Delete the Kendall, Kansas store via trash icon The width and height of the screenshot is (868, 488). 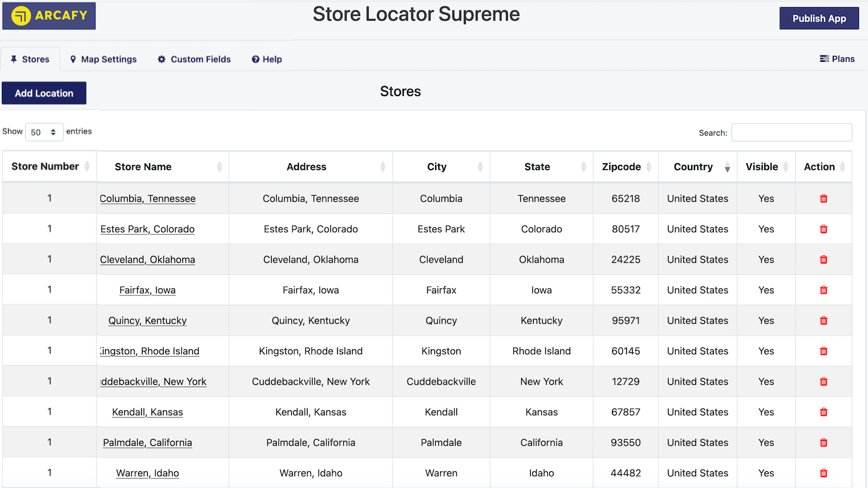coord(824,412)
